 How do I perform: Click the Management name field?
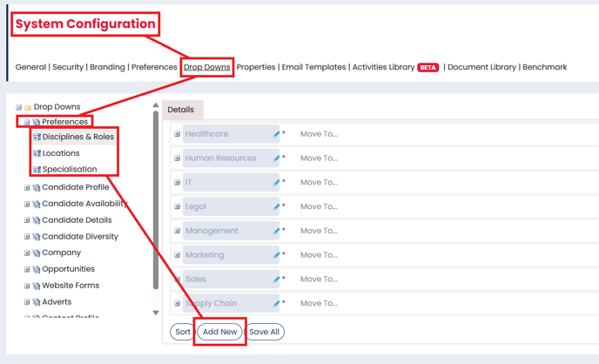(231, 231)
